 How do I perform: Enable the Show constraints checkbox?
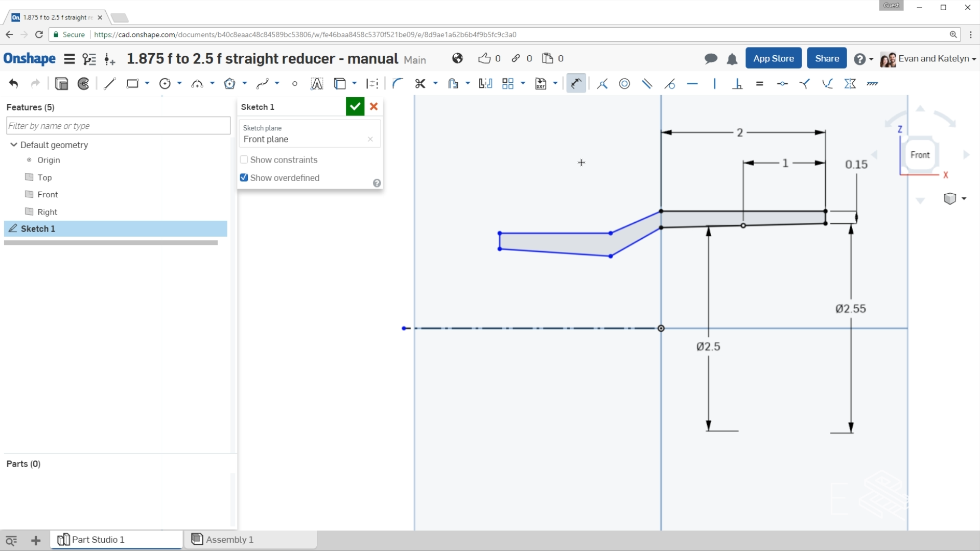[244, 160]
